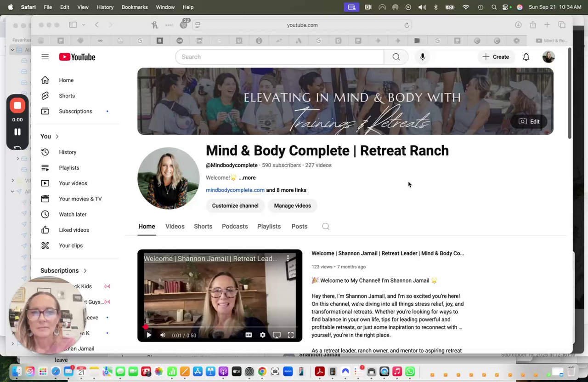Start voice search with the microphone
Screen dimensions: 588x382
click(423, 57)
